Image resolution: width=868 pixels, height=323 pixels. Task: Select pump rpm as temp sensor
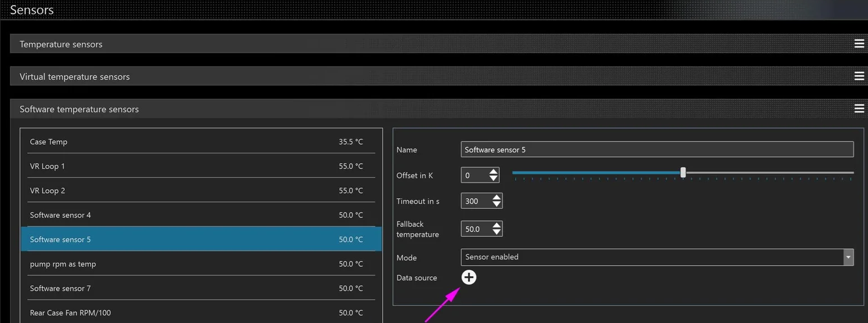[201, 264]
